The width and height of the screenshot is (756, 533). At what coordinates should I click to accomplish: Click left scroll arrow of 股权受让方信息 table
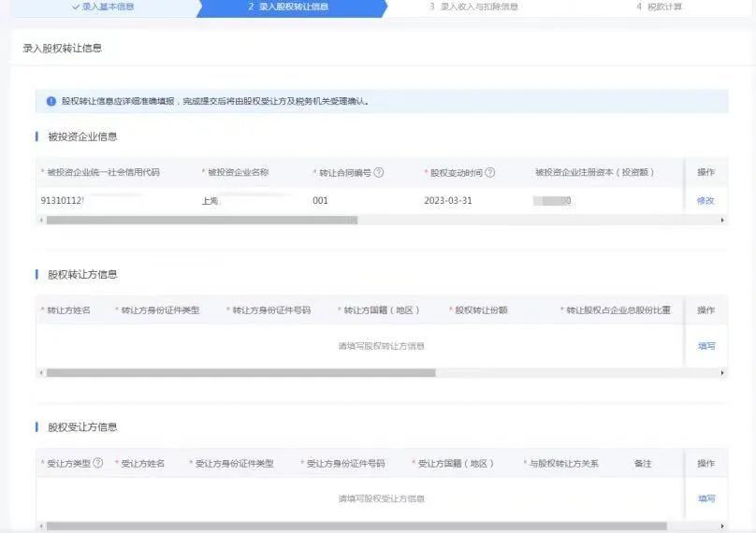(41, 526)
